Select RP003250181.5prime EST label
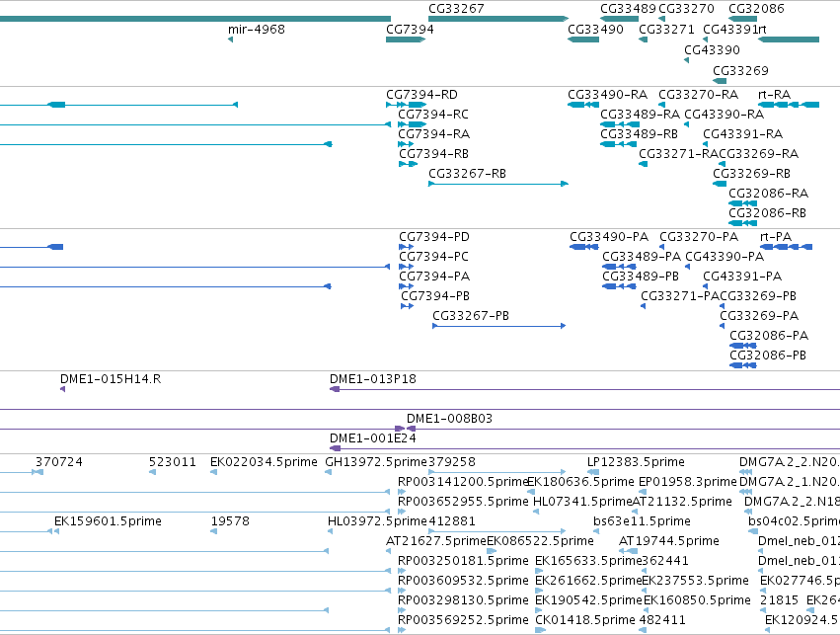The image size is (840, 635). click(463, 561)
